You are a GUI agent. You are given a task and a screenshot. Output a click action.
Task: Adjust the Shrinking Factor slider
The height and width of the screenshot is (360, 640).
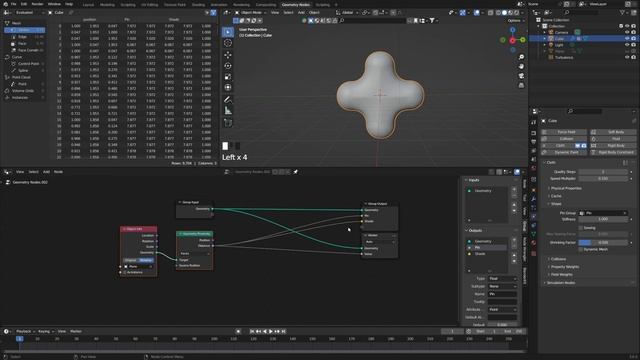pyautogui.click(x=603, y=242)
